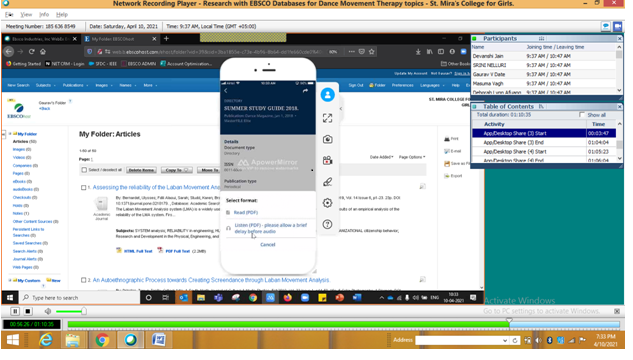Select Read (PDF) format on phone
Viewport: 633px width, 360px height.
(245, 212)
